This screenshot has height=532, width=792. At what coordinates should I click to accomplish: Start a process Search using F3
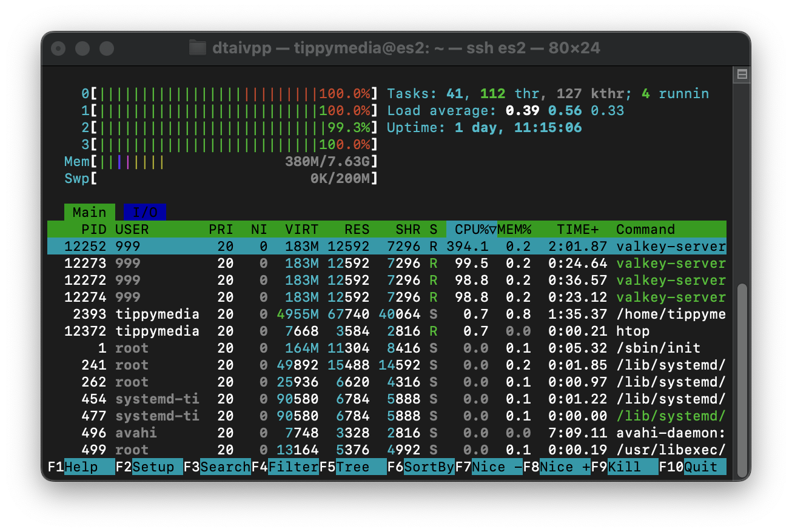pos(224,467)
